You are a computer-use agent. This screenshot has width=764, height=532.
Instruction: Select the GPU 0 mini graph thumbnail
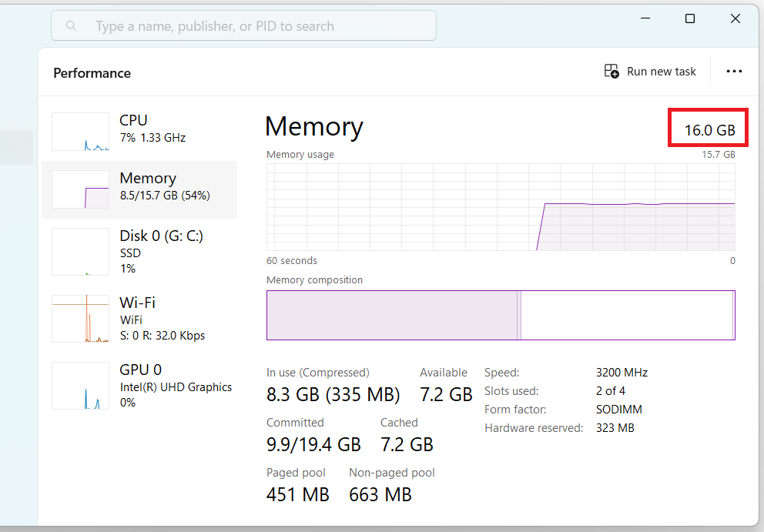(81, 386)
